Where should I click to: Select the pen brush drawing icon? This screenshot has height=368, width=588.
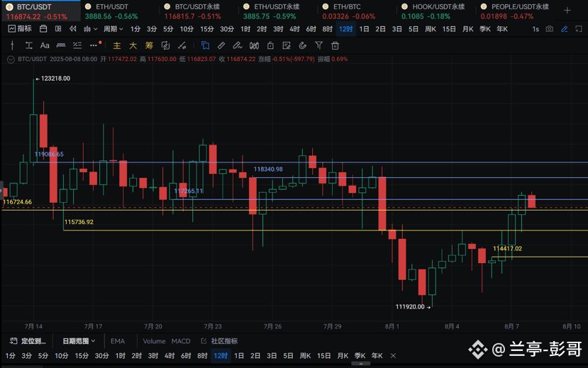click(x=238, y=45)
